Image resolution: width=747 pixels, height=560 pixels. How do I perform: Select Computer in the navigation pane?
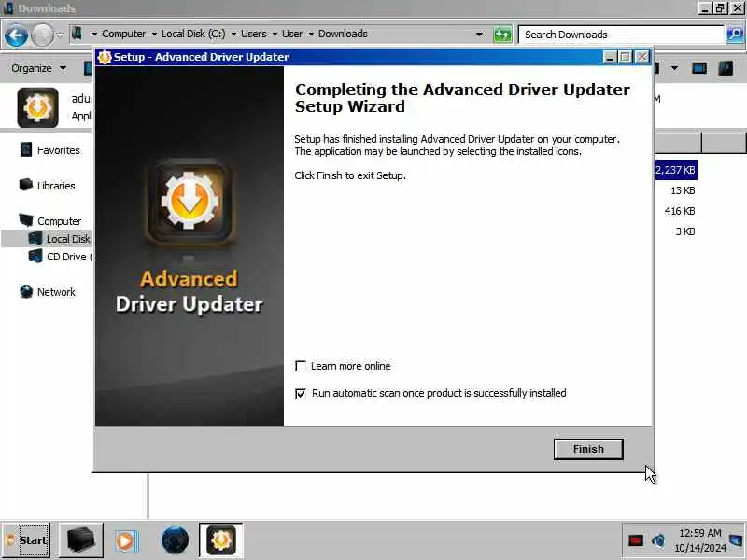59,221
